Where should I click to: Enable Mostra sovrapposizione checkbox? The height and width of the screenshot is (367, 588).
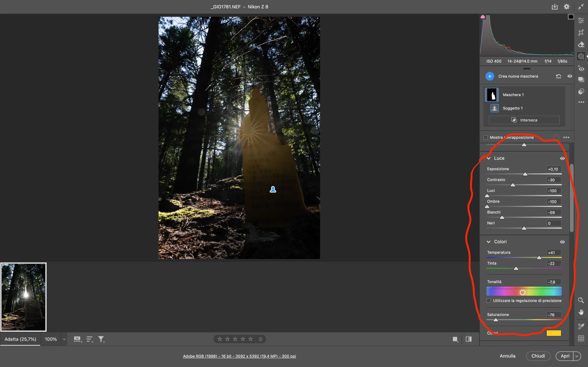click(x=485, y=137)
